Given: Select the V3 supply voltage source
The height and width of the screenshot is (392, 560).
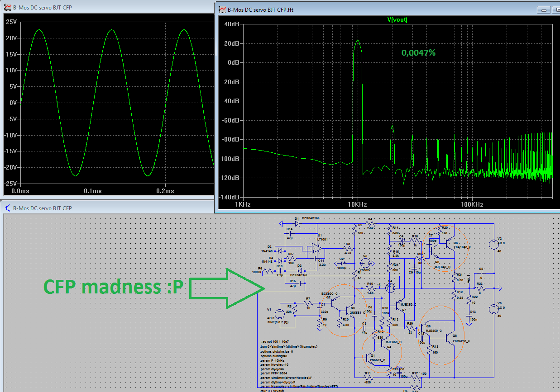Looking at the screenshot, I should point(494,309).
